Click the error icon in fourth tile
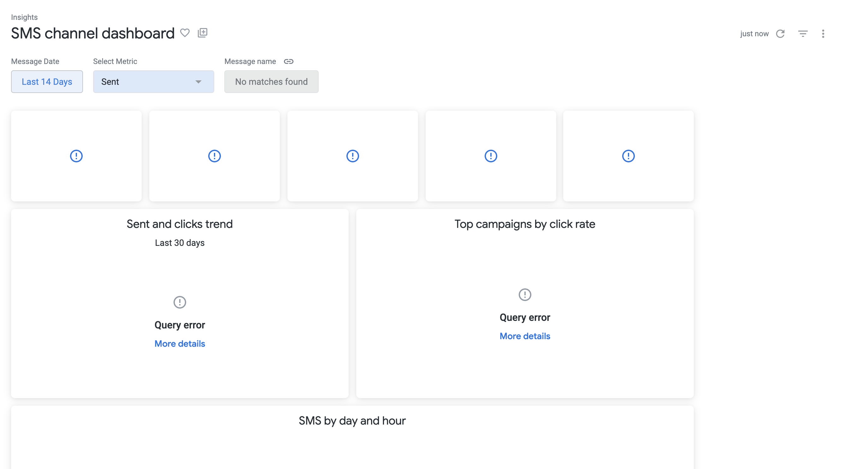The image size is (868, 469). click(x=491, y=156)
